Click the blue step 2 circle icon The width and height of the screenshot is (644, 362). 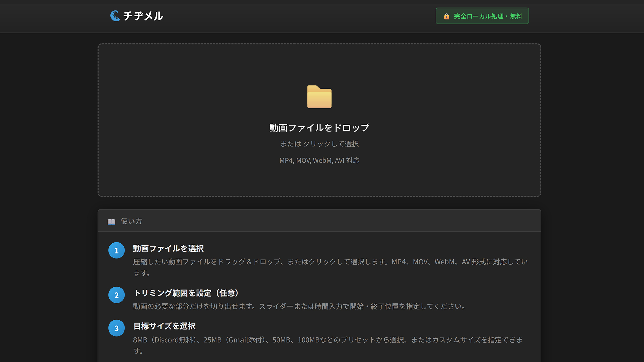(116, 295)
